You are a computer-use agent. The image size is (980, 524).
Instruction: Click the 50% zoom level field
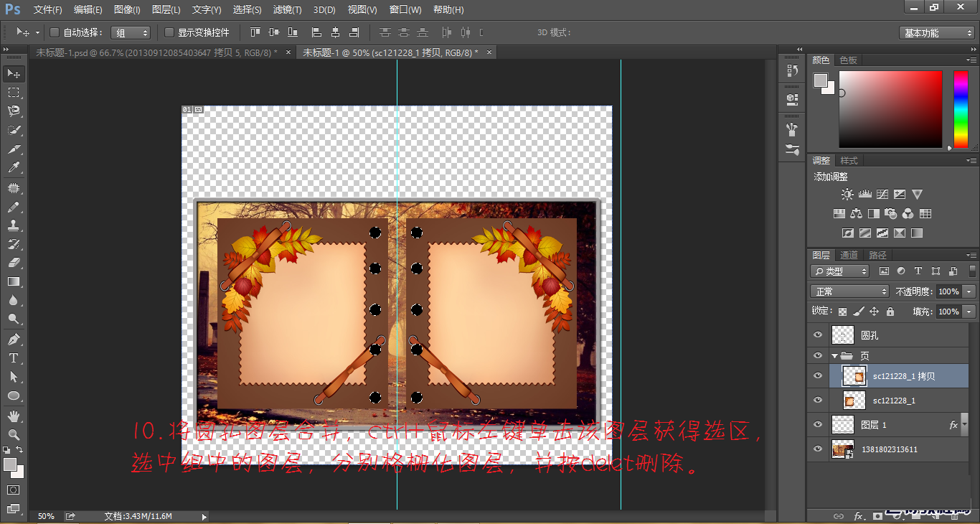(46, 516)
